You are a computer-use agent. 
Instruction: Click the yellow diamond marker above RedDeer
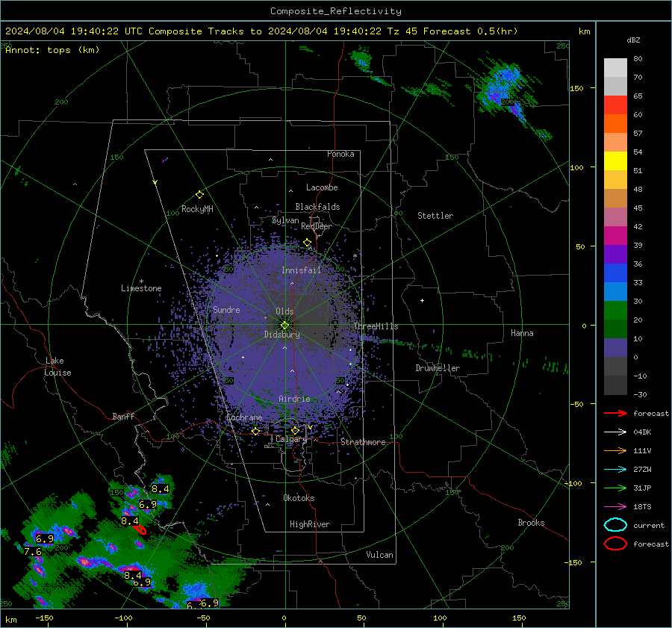pos(307,243)
